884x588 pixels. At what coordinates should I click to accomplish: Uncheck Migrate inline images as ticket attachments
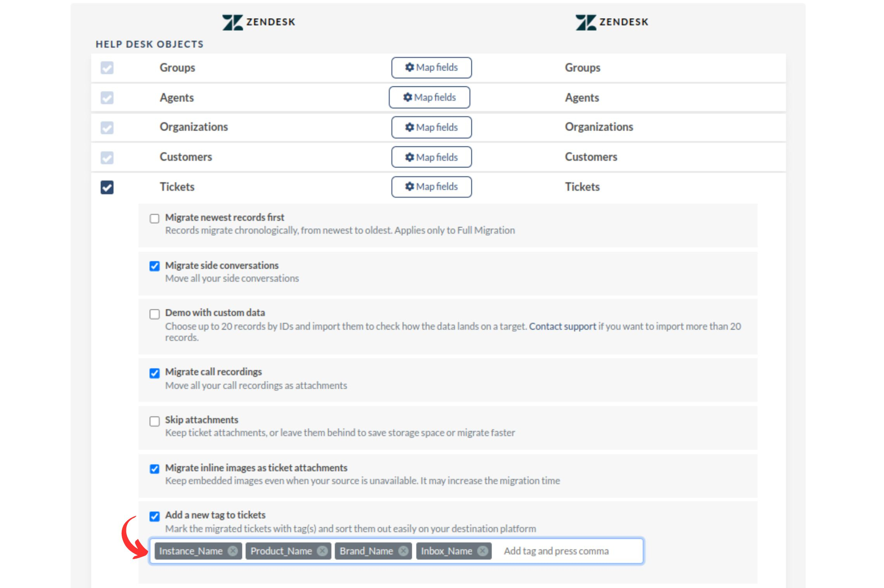(155, 469)
